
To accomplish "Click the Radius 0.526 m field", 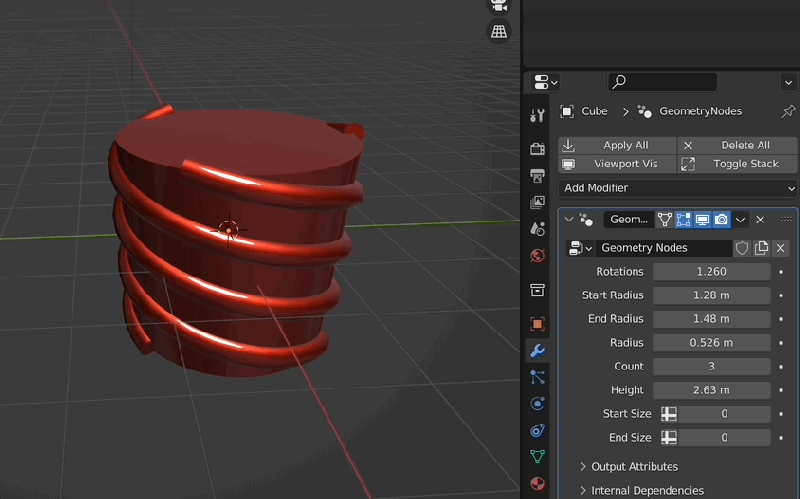I will click(711, 343).
